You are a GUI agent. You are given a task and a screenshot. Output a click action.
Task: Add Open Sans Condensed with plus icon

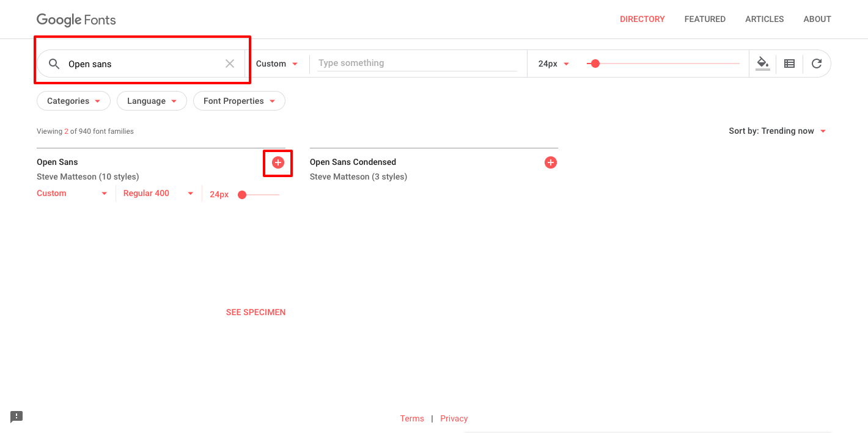pyautogui.click(x=551, y=162)
